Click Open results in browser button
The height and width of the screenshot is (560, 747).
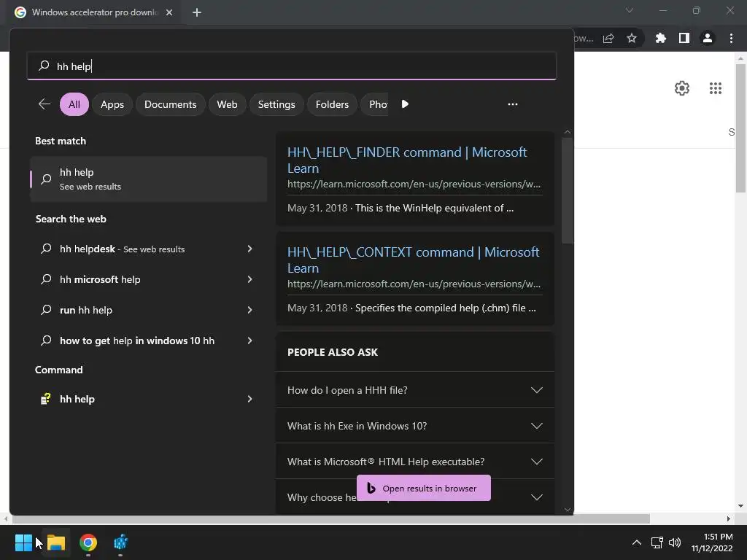pyautogui.click(x=424, y=488)
